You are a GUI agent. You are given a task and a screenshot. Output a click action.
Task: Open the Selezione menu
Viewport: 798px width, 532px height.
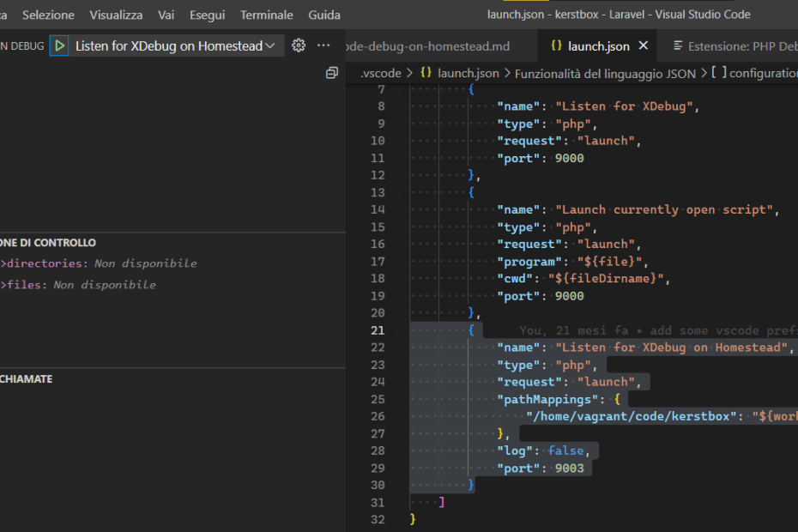point(48,15)
